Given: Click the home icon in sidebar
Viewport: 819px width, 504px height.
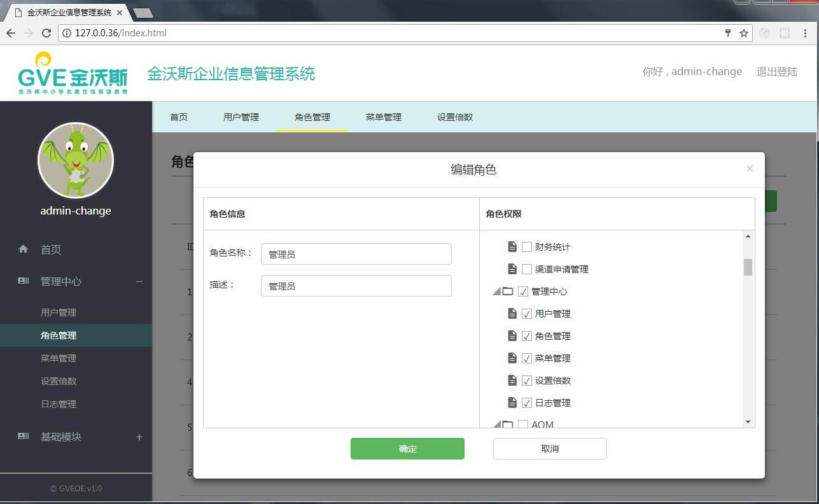Looking at the screenshot, I should point(24,249).
